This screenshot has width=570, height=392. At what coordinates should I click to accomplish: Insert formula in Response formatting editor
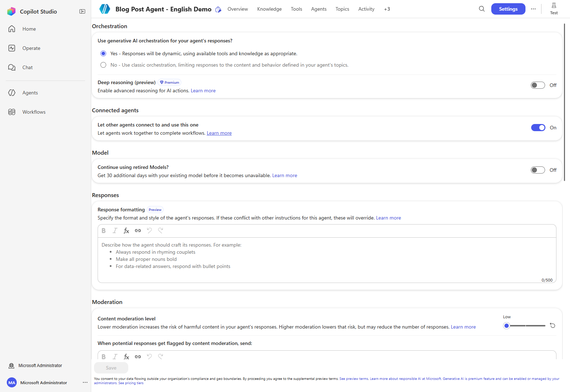point(126,231)
